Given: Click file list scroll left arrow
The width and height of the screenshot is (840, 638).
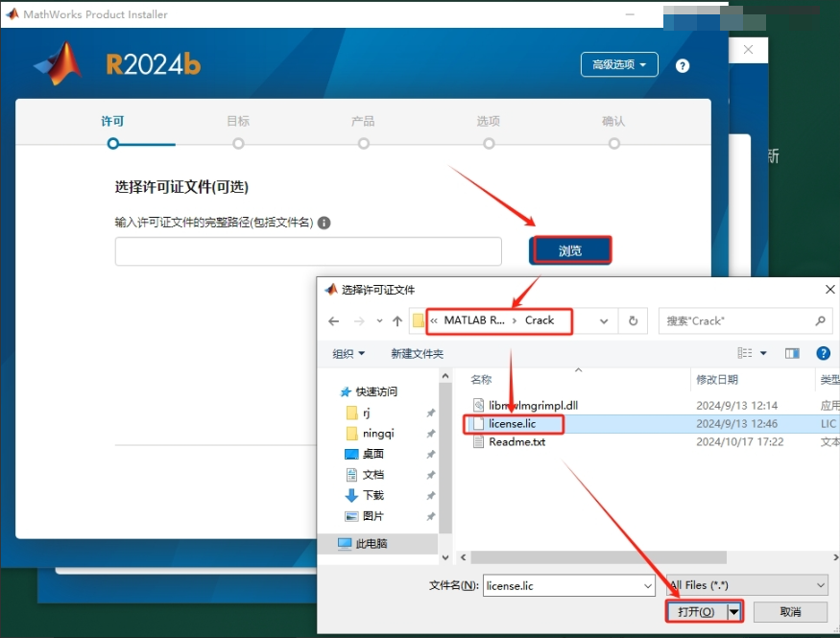Looking at the screenshot, I should pyautogui.click(x=464, y=557).
